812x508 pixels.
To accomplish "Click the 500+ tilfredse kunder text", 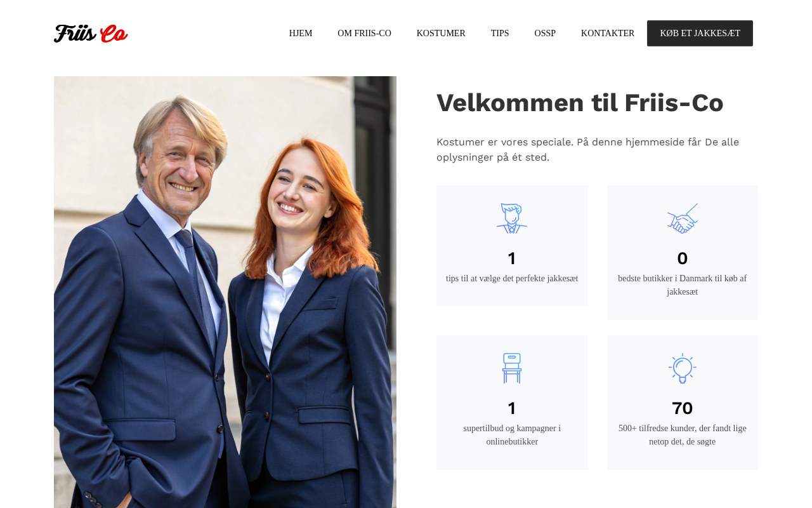I will tap(682, 435).
